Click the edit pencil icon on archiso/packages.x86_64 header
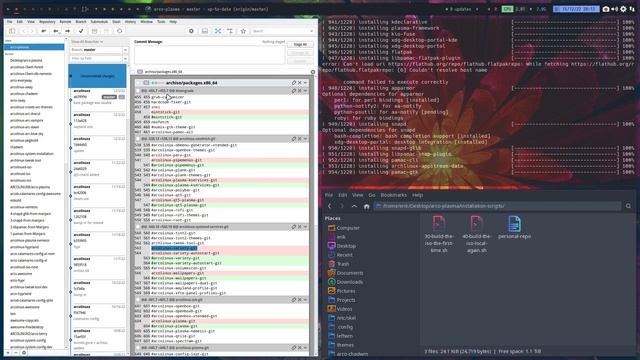Viewport: 640px width, 360px height. click(293, 83)
